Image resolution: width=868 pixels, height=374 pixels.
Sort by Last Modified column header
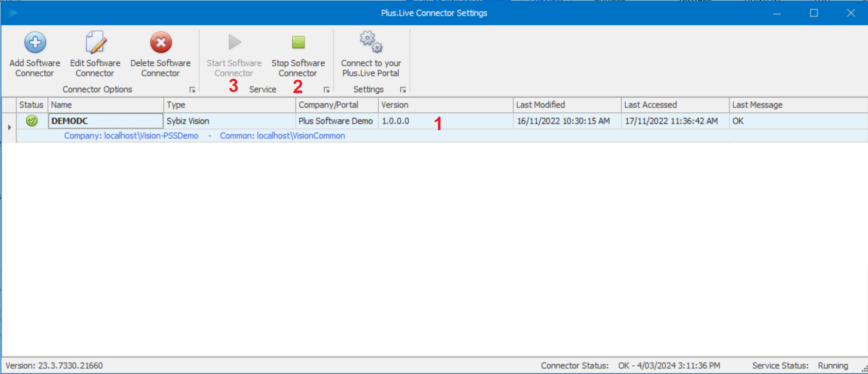[x=567, y=105]
